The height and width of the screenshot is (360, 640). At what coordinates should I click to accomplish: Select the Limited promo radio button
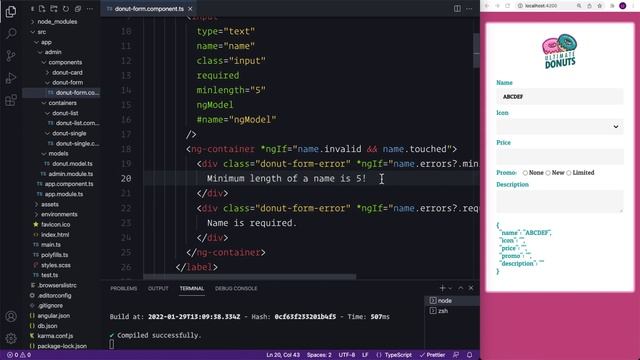pos(569,173)
